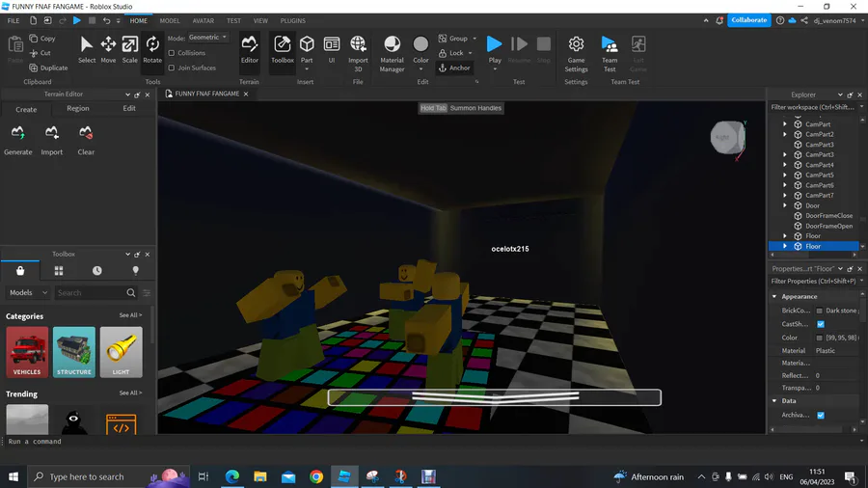Open the Toolbox panel from the ribbon
Screen dimensions: 868x488
tap(283, 49)
